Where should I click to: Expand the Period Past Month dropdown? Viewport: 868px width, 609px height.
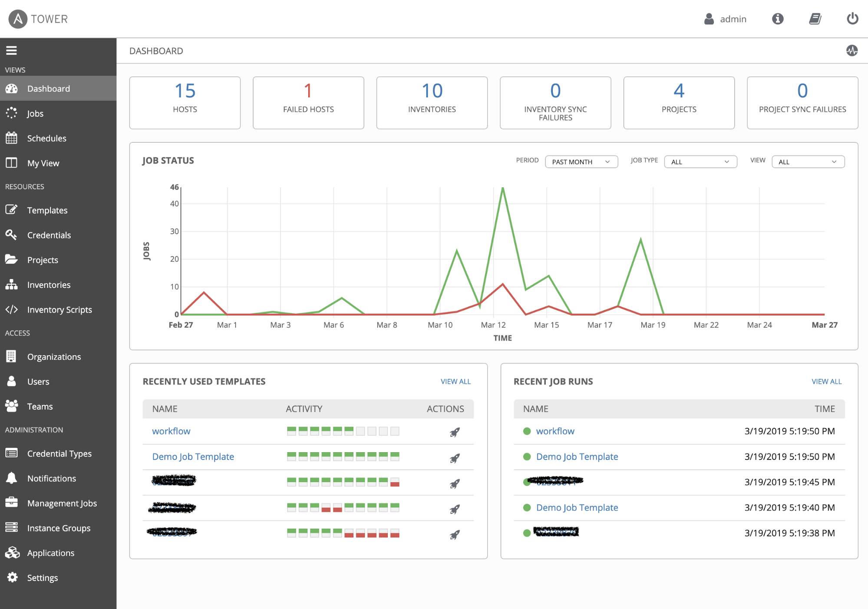click(x=581, y=162)
